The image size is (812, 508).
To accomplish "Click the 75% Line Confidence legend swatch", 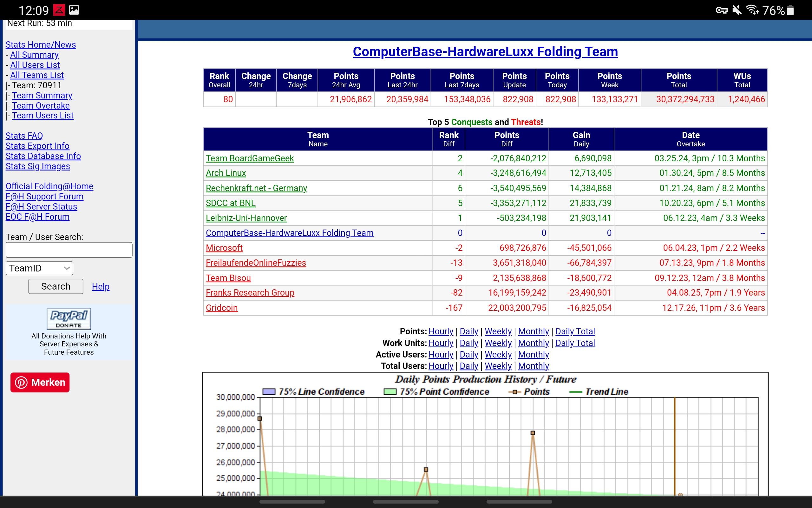I will (269, 392).
